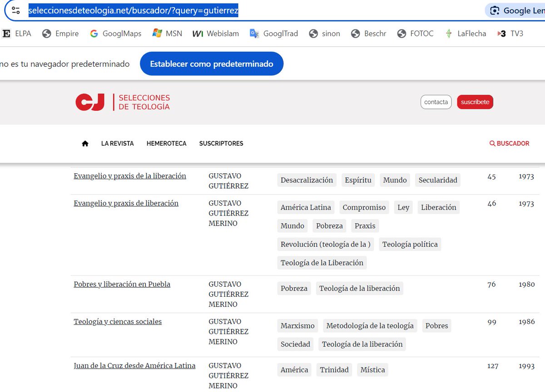Select the Mística tag
The width and height of the screenshot is (545, 392).
point(373,370)
